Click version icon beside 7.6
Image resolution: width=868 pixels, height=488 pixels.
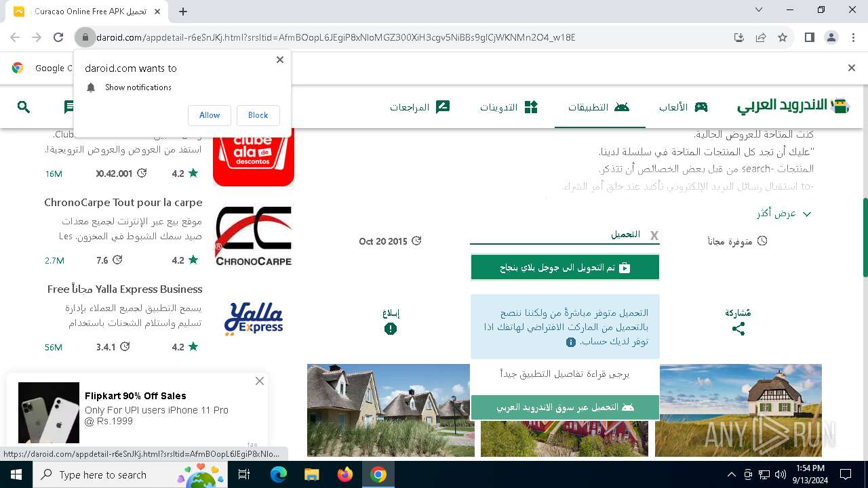(117, 260)
